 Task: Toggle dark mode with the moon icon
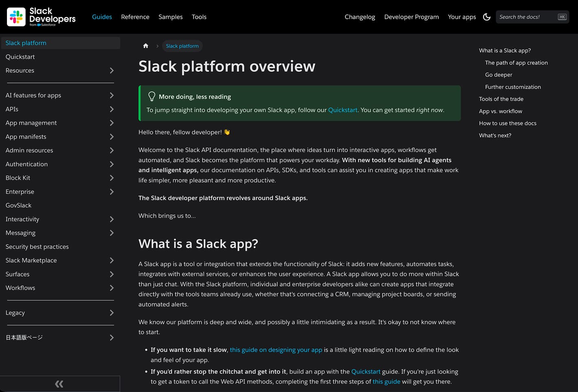[x=487, y=17]
